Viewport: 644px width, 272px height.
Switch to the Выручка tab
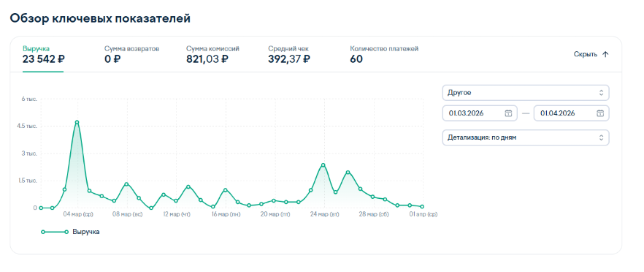tap(43, 54)
